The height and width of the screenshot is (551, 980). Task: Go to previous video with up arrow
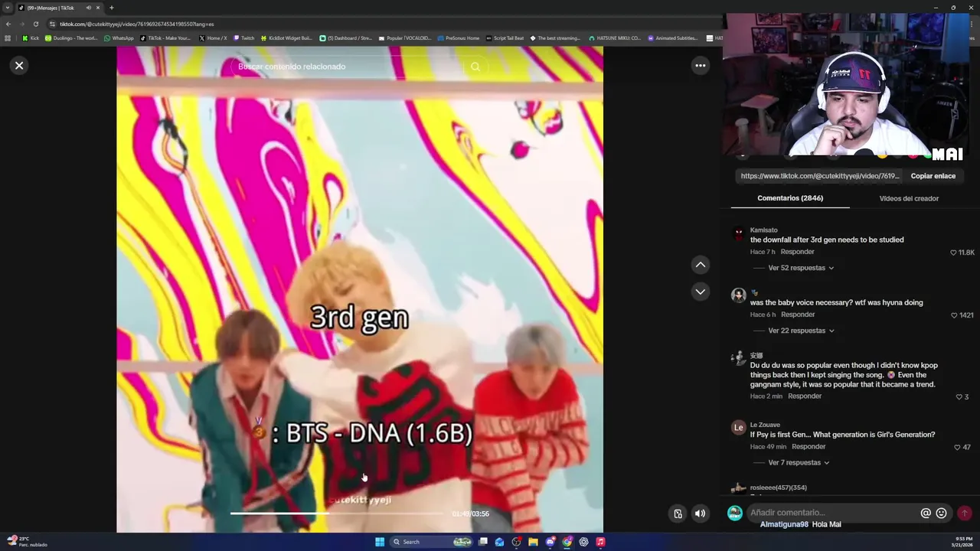(700, 265)
